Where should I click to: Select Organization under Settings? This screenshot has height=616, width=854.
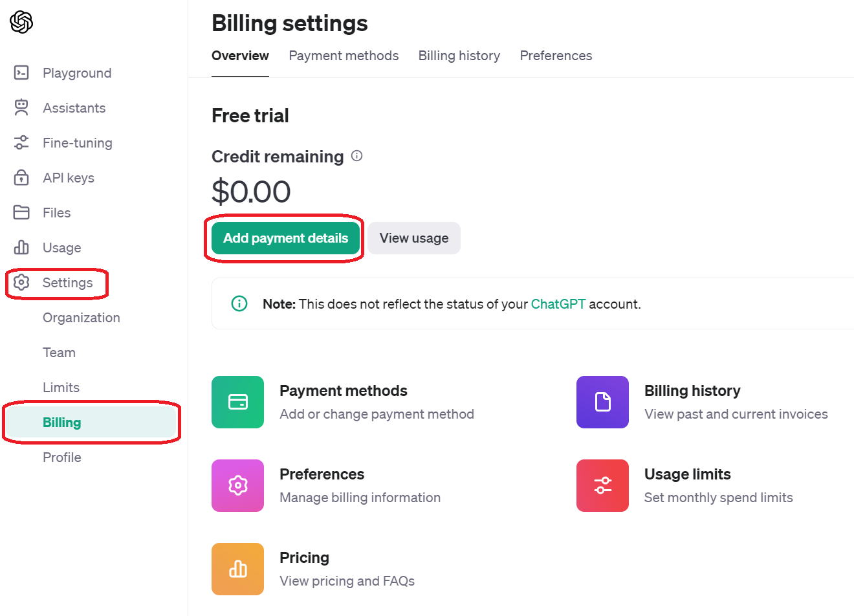82,318
